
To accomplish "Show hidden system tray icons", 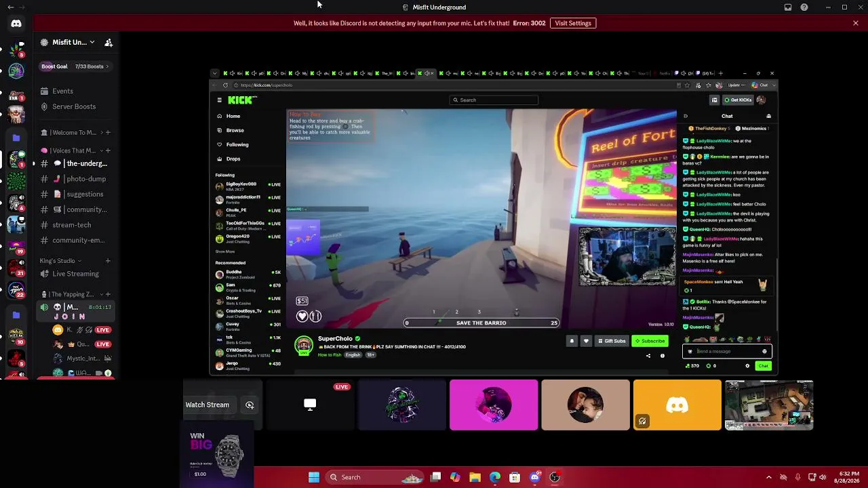I will coord(768,477).
